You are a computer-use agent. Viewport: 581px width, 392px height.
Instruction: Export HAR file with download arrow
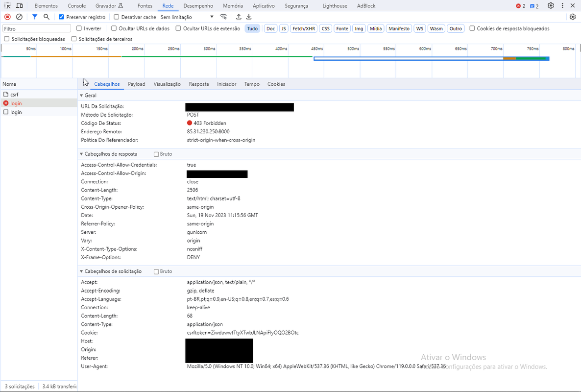click(249, 17)
